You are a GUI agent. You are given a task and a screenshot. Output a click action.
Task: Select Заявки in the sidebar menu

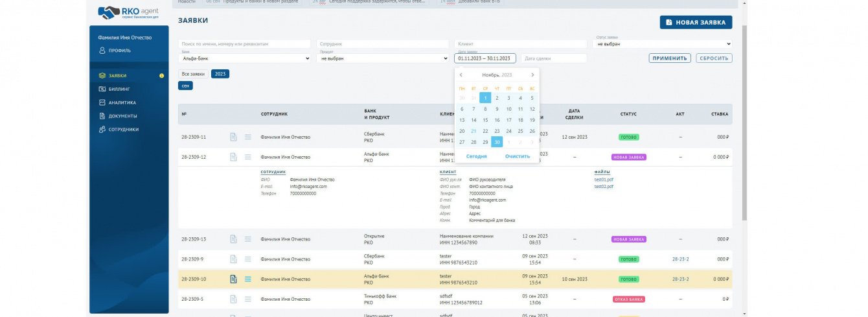pos(118,76)
